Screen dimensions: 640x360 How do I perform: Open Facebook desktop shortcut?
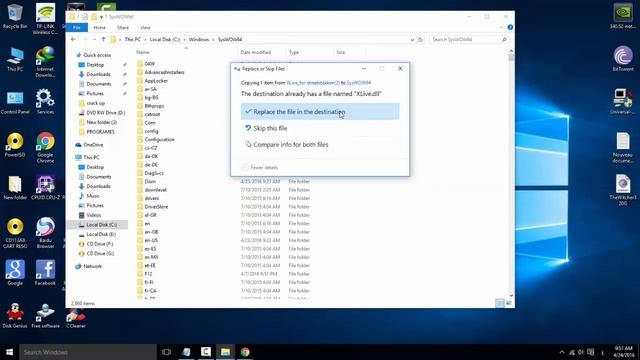tap(45, 273)
